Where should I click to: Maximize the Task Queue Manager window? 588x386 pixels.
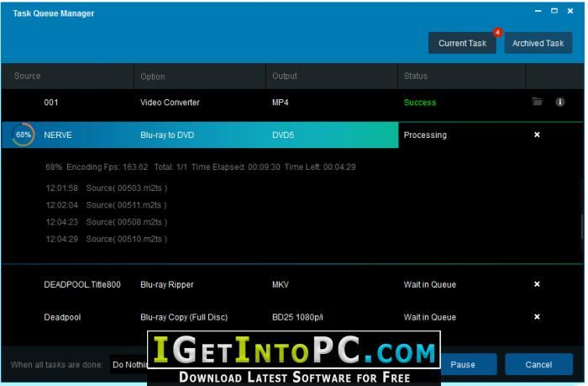pyautogui.click(x=554, y=11)
